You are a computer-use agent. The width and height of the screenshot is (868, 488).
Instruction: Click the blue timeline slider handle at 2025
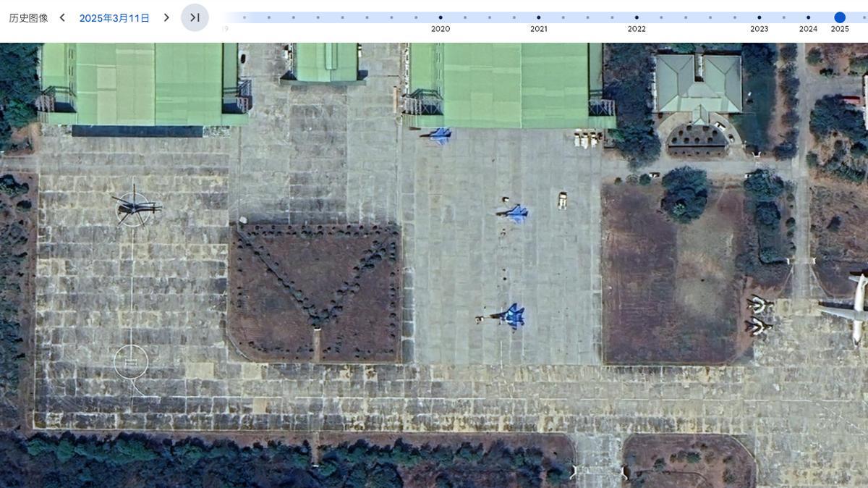coord(840,17)
